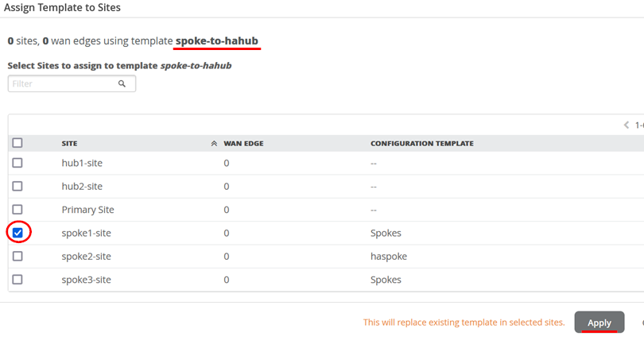Tick the Primary Site checkbox
Viewport: 644px width, 340px height.
pos(17,210)
